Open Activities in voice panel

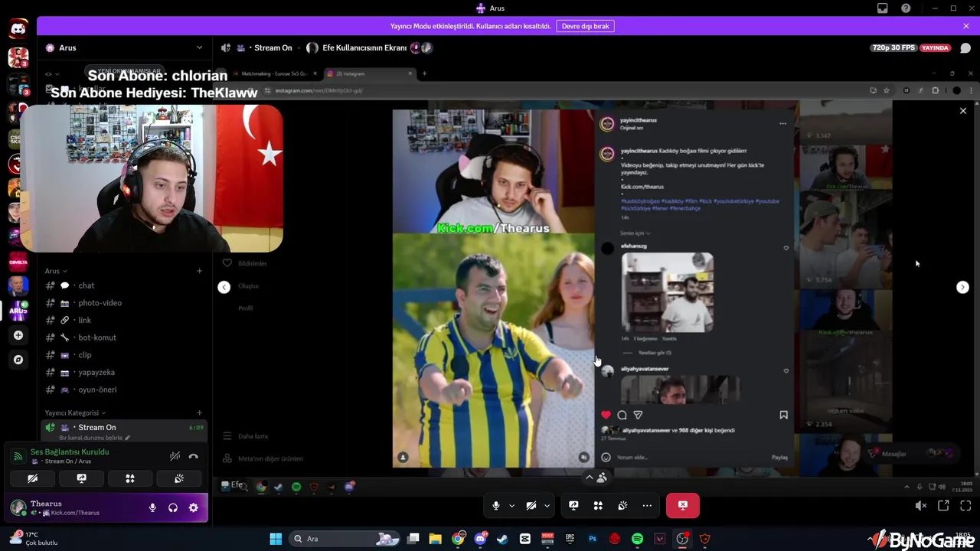[x=130, y=478]
